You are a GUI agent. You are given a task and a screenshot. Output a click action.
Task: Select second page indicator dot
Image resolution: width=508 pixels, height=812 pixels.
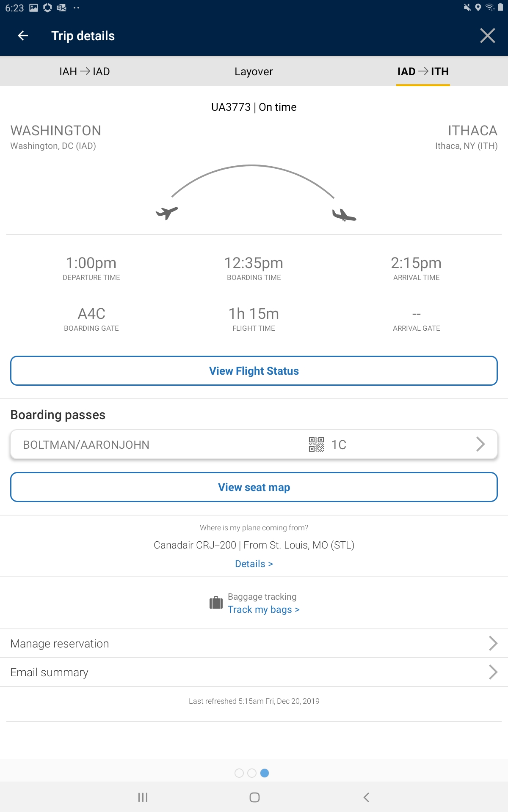(252, 773)
